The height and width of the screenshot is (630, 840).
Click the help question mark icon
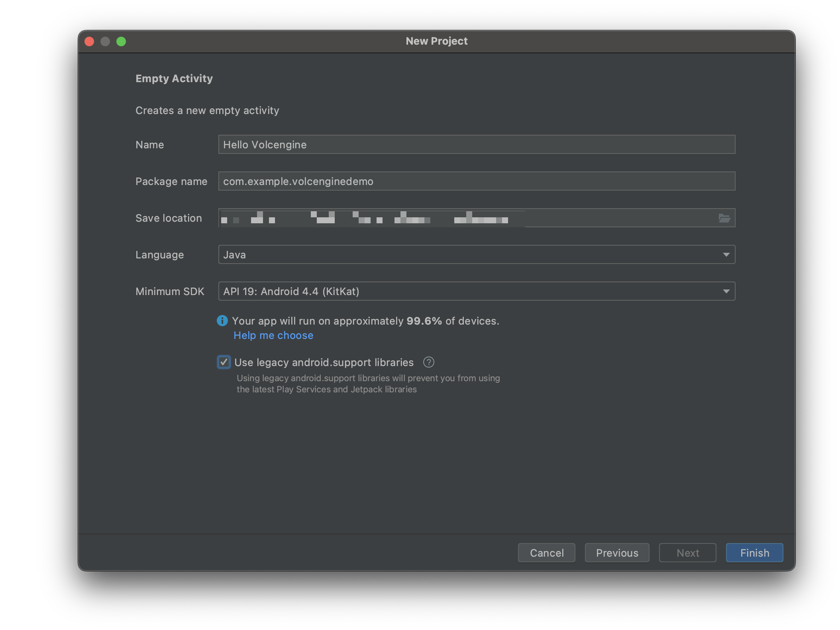pyautogui.click(x=428, y=362)
